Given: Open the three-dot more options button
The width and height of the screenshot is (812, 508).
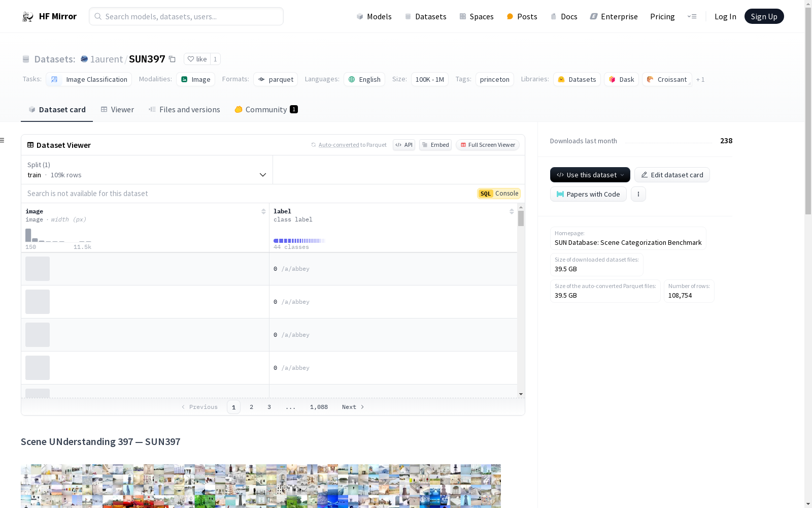Looking at the screenshot, I should 638,194.
